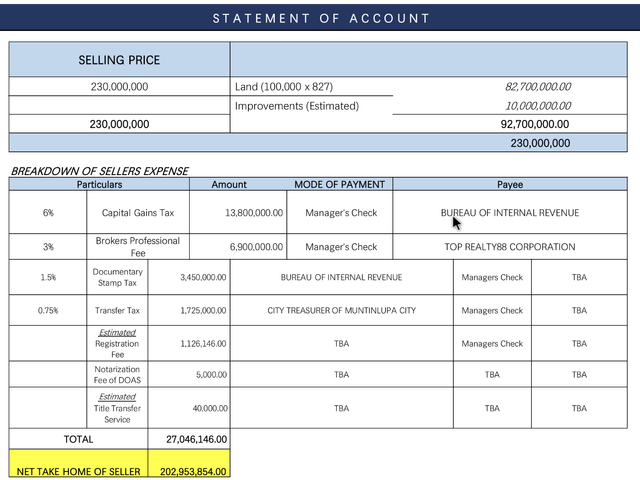Select CITY TREASURER OF MUNTINLUPA CITY cell
Screen dimensions: 640x480
342,310
